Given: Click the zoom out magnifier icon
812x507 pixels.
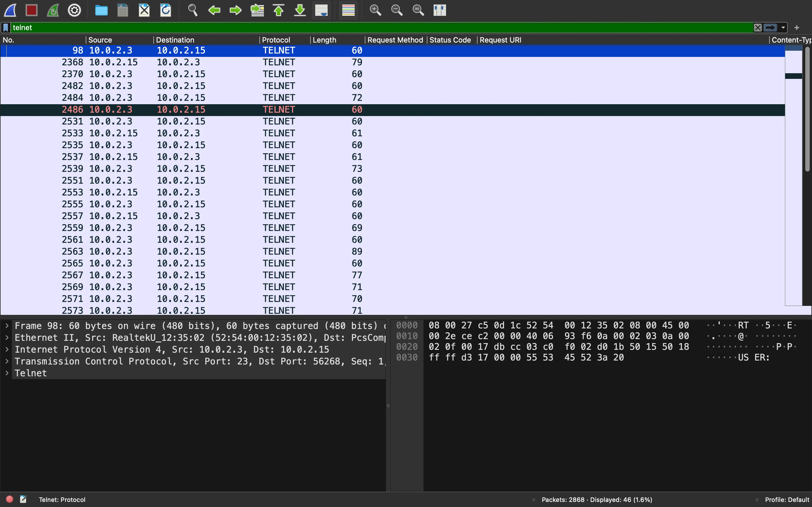Looking at the screenshot, I should click(397, 10).
